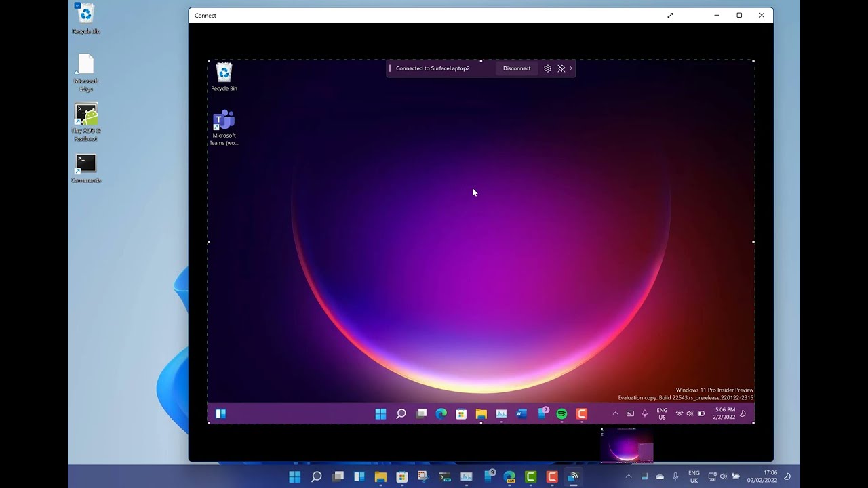Expand remote system tray hidden icons chevron
Viewport: 868px width, 488px height.
click(x=616, y=413)
